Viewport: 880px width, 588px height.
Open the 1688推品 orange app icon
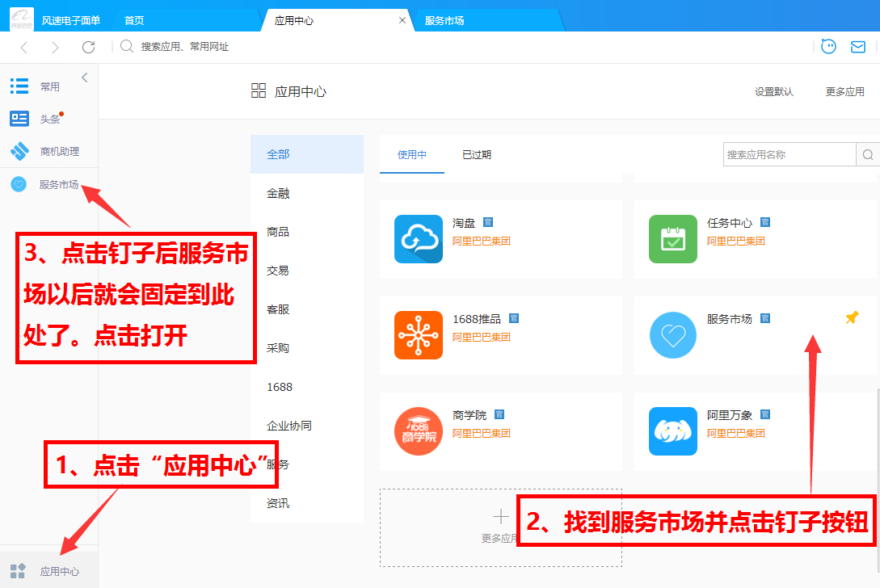click(418, 335)
